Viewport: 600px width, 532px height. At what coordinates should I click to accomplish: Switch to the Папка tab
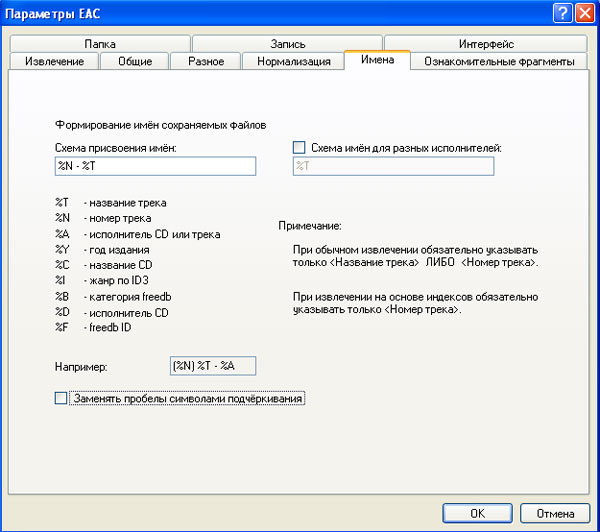[100, 44]
